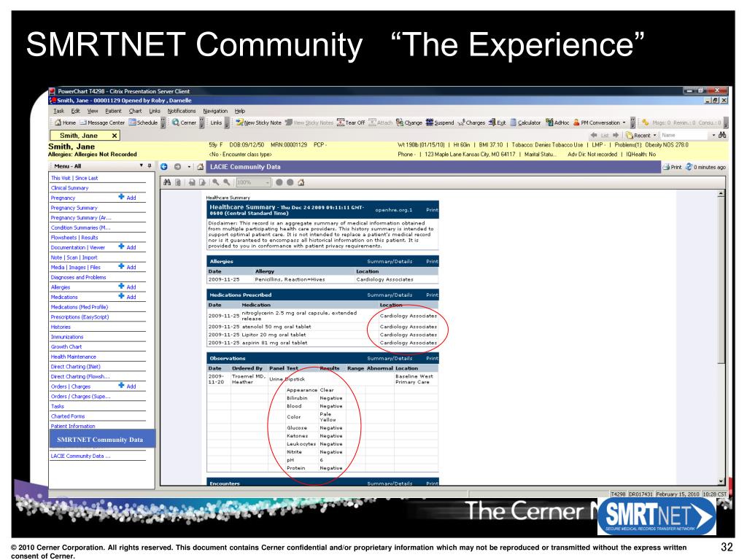
Task: Open the Schedule toolbar item
Action: pos(143,122)
